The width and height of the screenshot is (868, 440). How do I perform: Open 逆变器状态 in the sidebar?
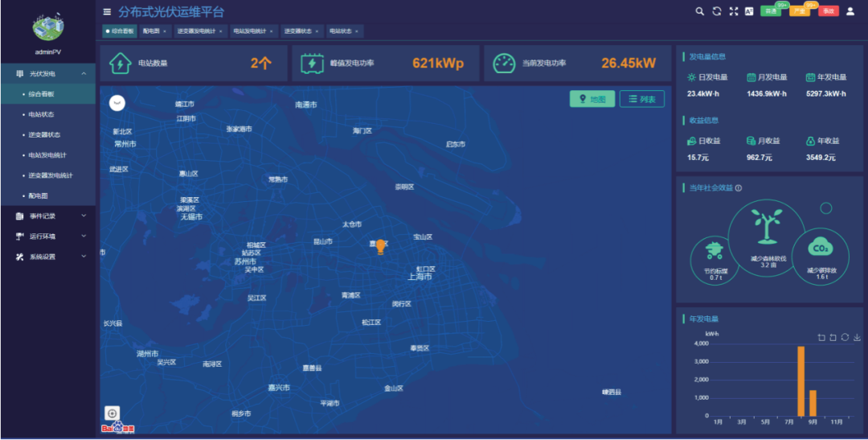click(x=48, y=134)
